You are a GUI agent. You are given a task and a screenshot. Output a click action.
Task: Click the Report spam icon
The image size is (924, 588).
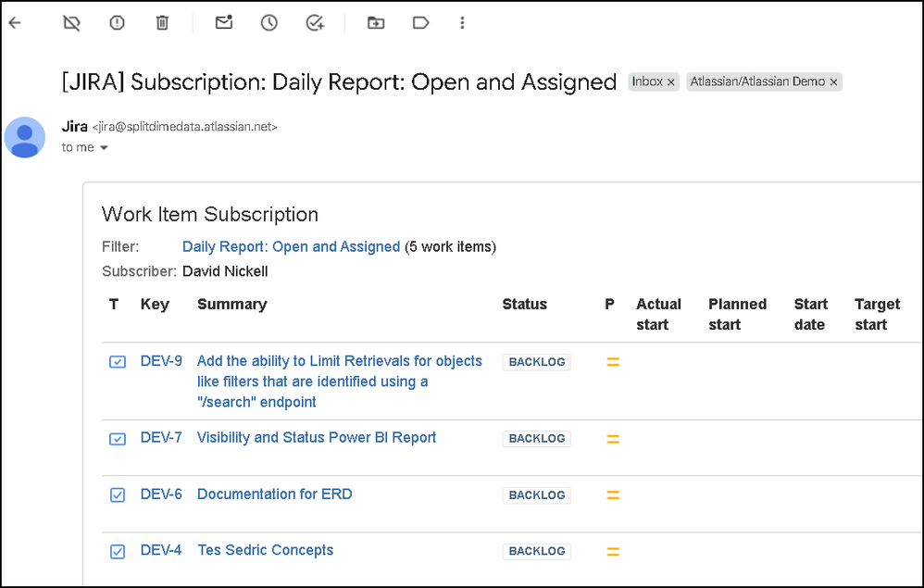pos(117,23)
